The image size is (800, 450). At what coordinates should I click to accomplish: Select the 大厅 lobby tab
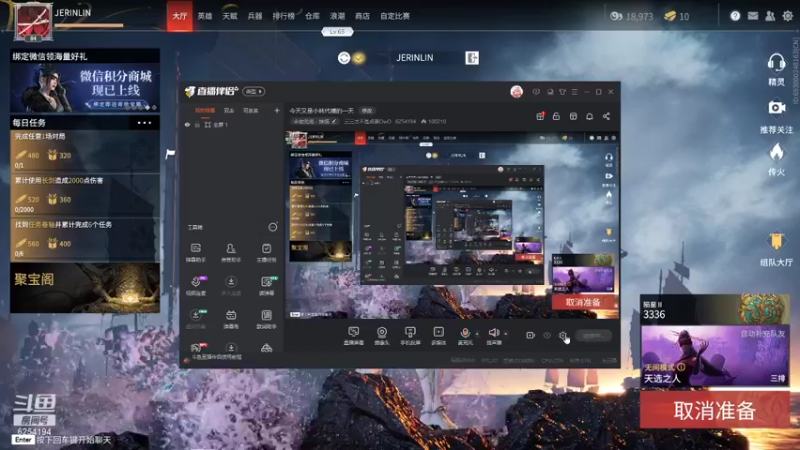click(180, 16)
